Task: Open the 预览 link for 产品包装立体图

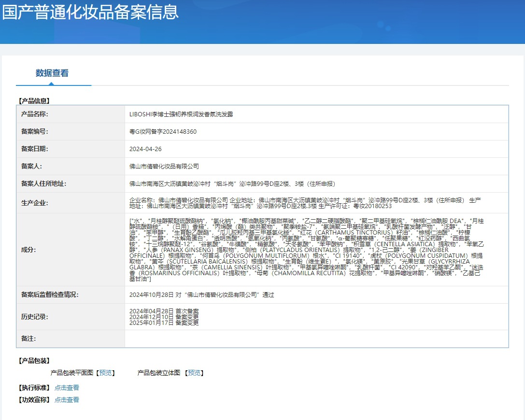Action: point(194,373)
